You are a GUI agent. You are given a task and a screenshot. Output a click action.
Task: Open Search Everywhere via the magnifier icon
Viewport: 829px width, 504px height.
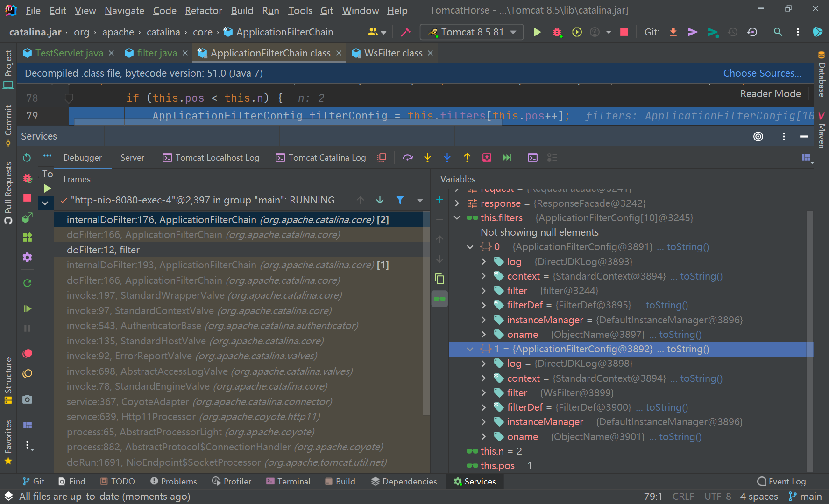pyautogui.click(x=778, y=32)
